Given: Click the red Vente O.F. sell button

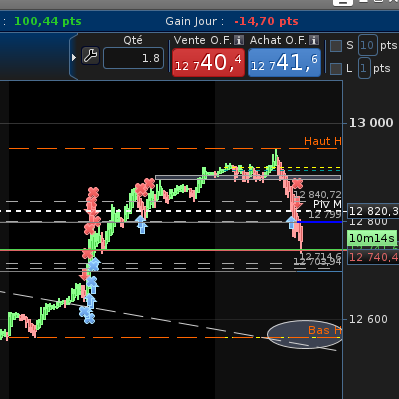Looking at the screenshot, I should tap(208, 63).
